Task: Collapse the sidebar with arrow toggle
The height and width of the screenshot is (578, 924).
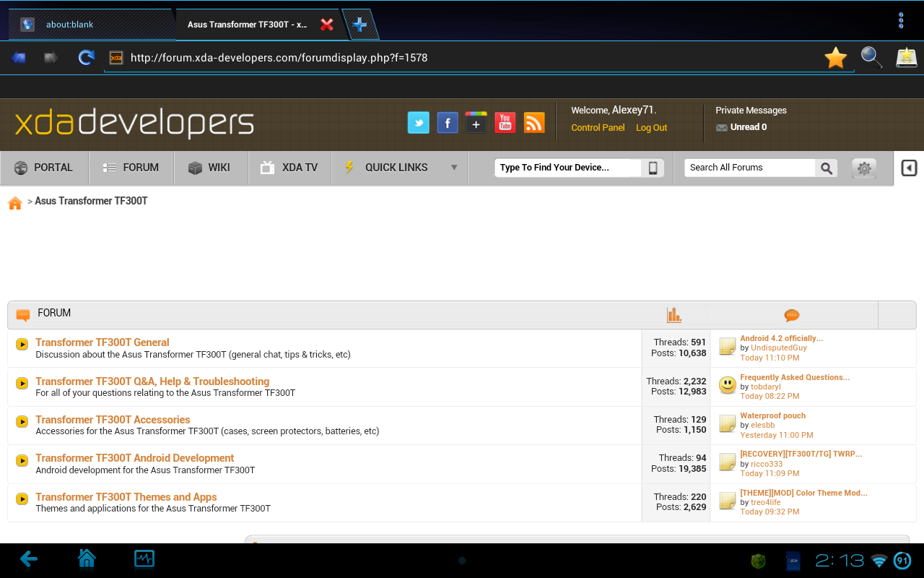Action: click(909, 168)
